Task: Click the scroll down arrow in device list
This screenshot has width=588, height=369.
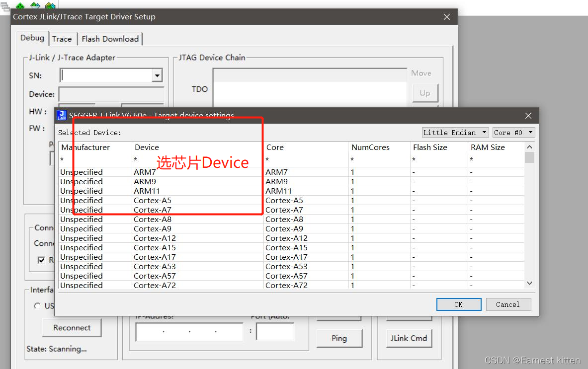Action: click(x=529, y=283)
